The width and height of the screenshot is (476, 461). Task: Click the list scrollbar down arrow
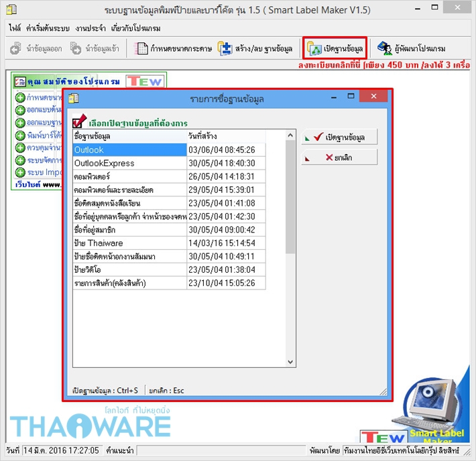290,362
